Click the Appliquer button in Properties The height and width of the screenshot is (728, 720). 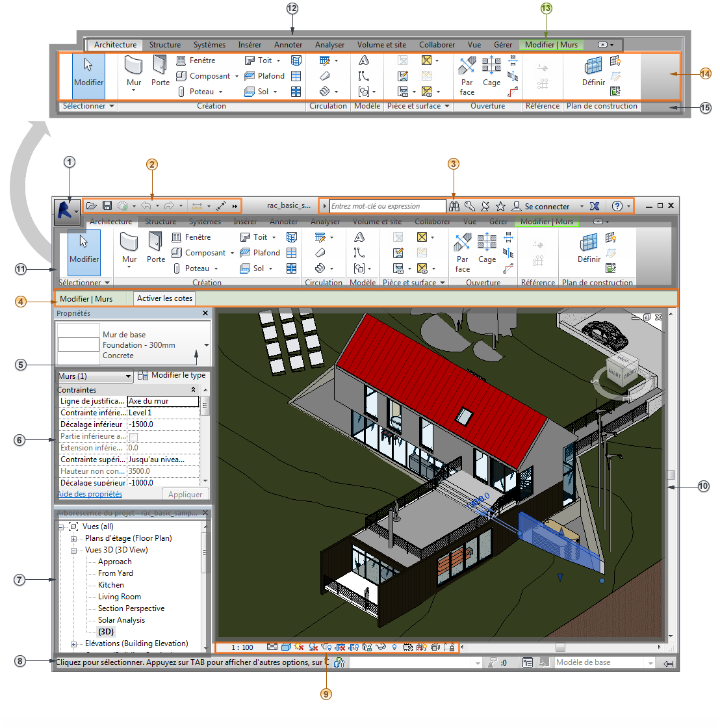tap(185, 495)
